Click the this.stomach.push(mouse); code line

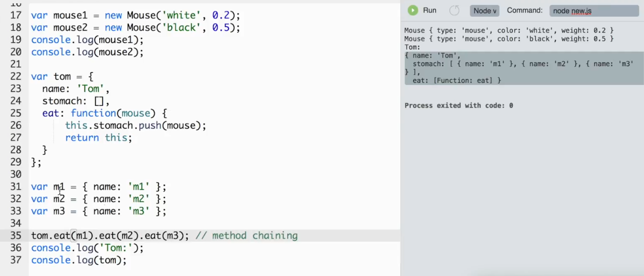pyautogui.click(x=135, y=125)
